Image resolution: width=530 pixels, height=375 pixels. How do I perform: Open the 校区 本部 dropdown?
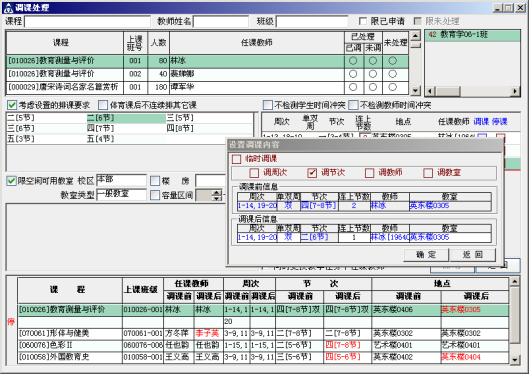click(121, 180)
